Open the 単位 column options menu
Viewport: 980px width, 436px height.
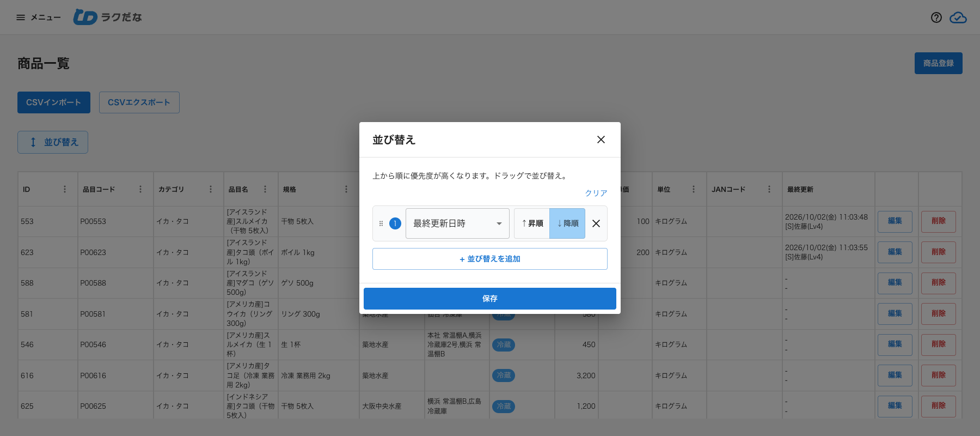tap(694, 189)
